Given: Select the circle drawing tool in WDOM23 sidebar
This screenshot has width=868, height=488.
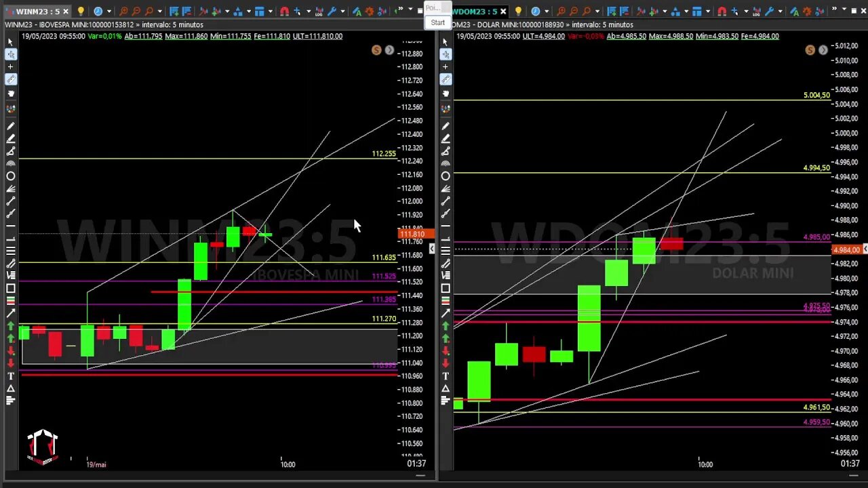Looking at the screenshot, I should (446, 176).
